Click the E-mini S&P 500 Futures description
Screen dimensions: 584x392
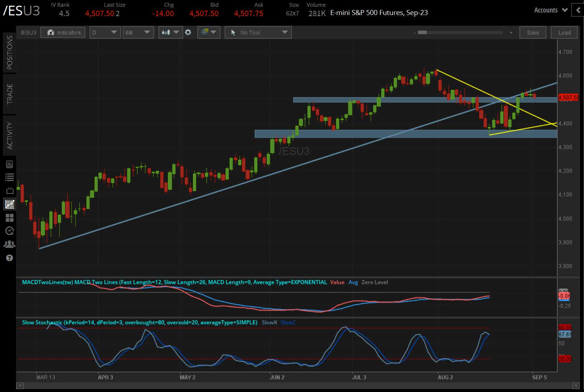point(379,13)
